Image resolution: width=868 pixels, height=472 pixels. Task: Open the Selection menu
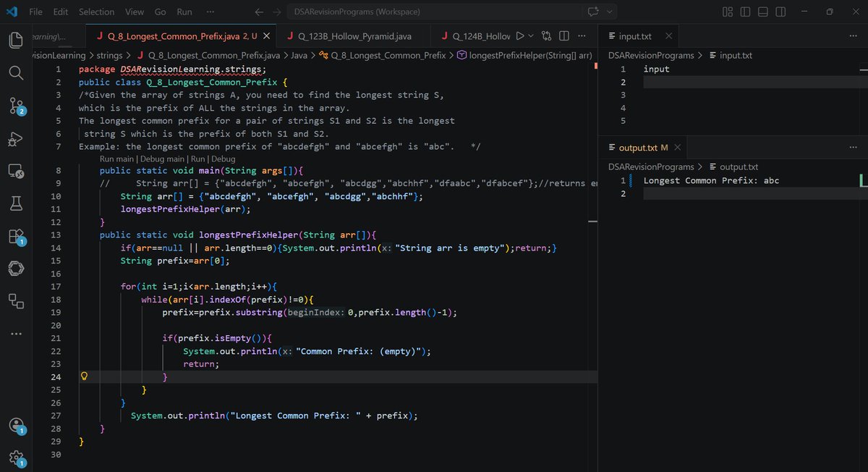pos(96,12)
